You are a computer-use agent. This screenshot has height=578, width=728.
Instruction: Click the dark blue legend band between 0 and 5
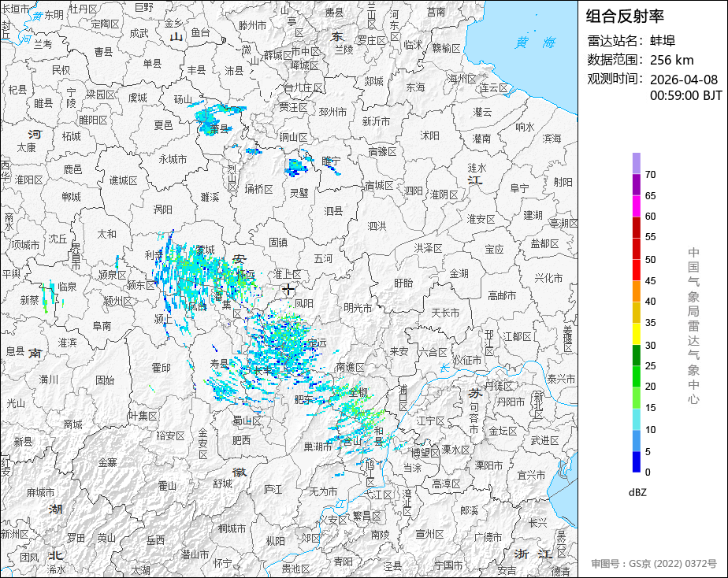[x=636, y=462]
